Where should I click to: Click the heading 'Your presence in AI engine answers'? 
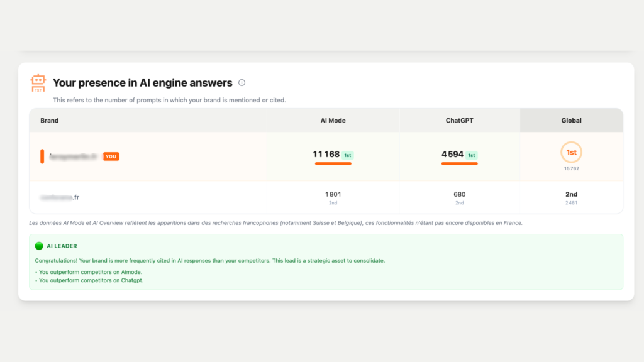[143, 83]
